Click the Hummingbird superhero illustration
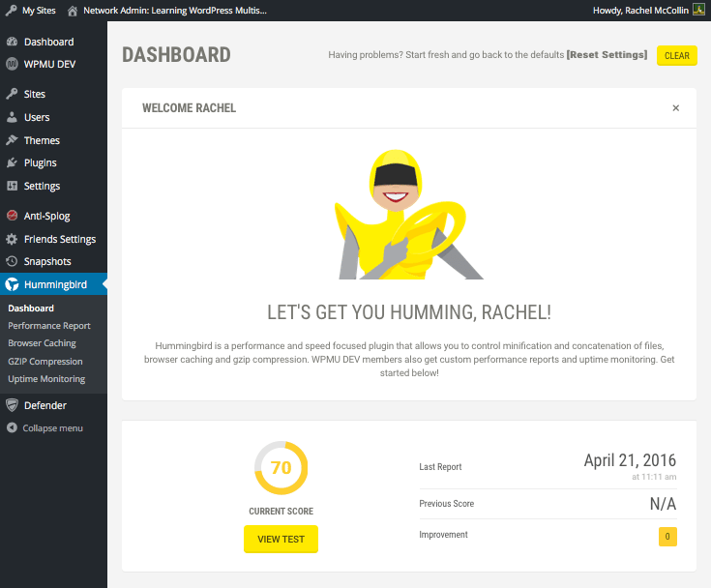 [408, 215]
